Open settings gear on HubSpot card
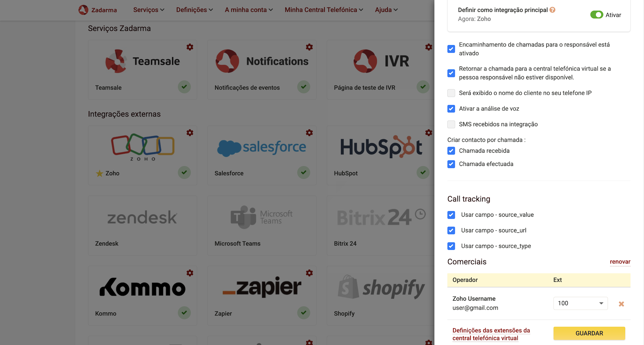This screenshot has height=345, width=644. click(x=429, y=133)
